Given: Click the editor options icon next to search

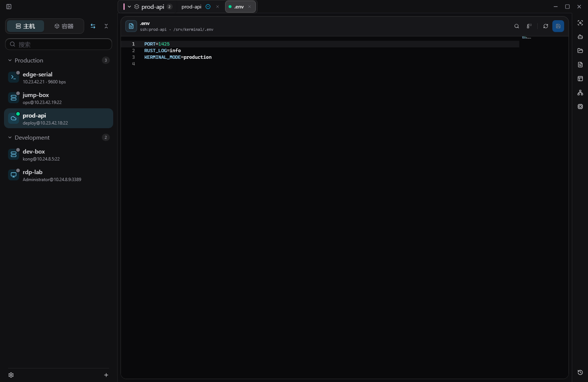Looking at the screenshot, I should [529, 26].
